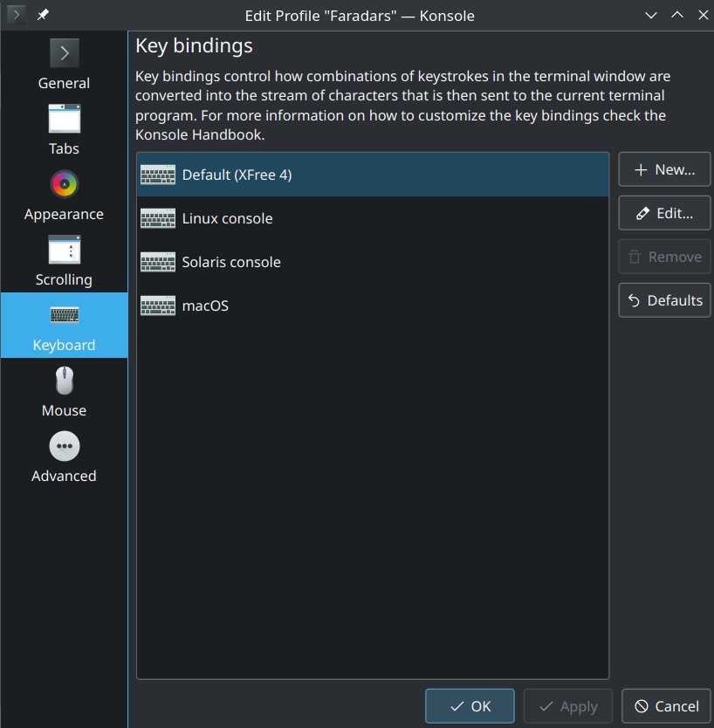This screenshot has width=714, height=728.
Task: Click Cancel to discard profile edits
Action: click(x=666, y=706)
